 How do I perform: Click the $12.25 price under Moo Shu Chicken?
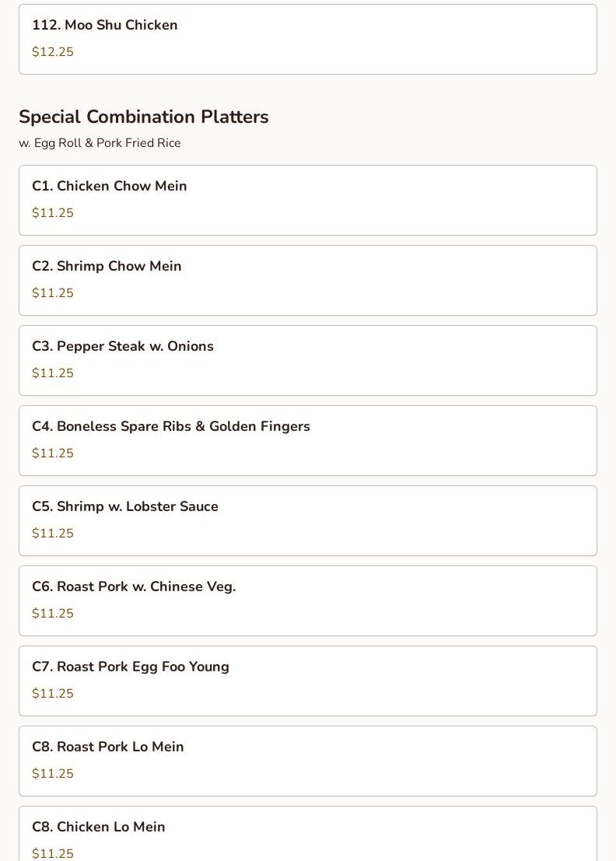tap(53, 51)
